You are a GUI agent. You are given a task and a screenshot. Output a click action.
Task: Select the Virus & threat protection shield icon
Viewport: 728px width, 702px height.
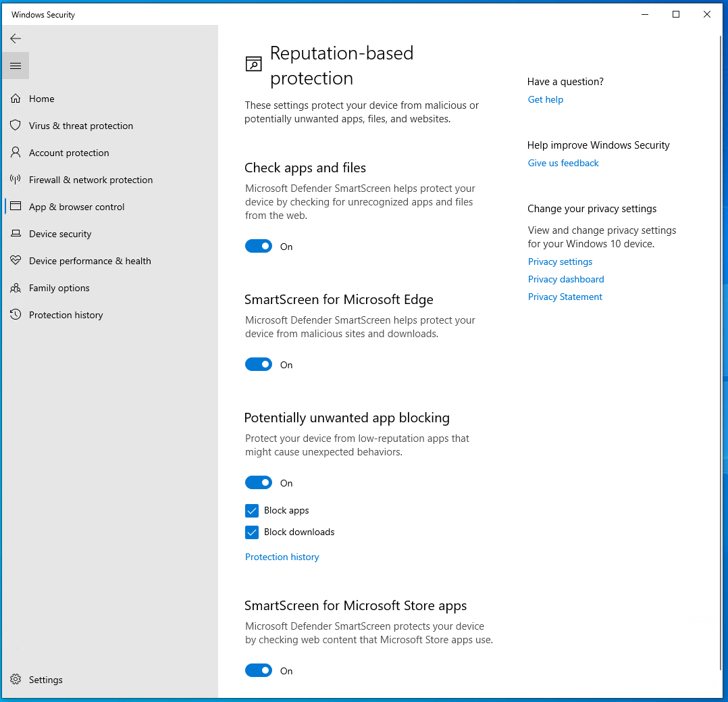(16, 126)
